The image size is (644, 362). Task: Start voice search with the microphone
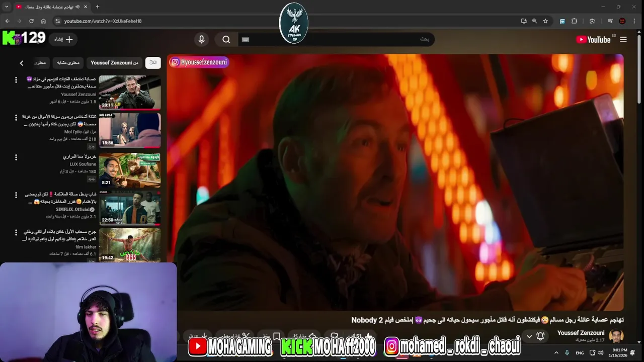pos(201,39)
